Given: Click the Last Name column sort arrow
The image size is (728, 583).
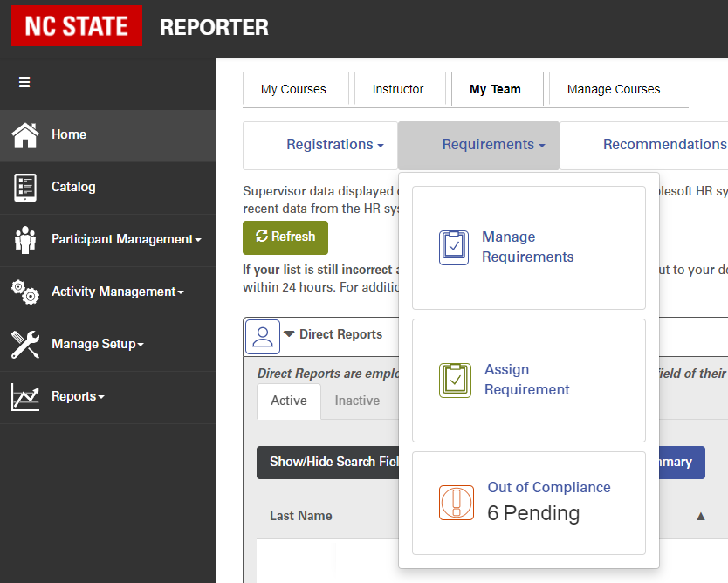Looking at the screenshot, I should click(x=701, y=516).
